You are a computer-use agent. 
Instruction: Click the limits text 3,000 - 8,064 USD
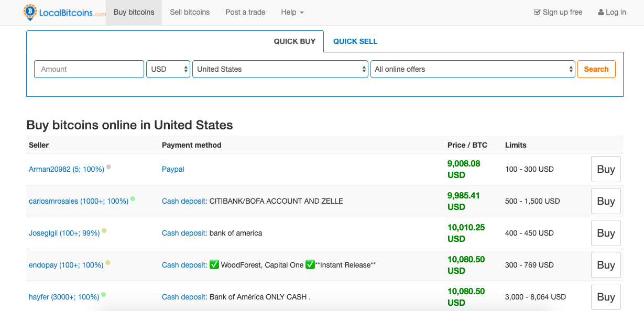[536, 297]
